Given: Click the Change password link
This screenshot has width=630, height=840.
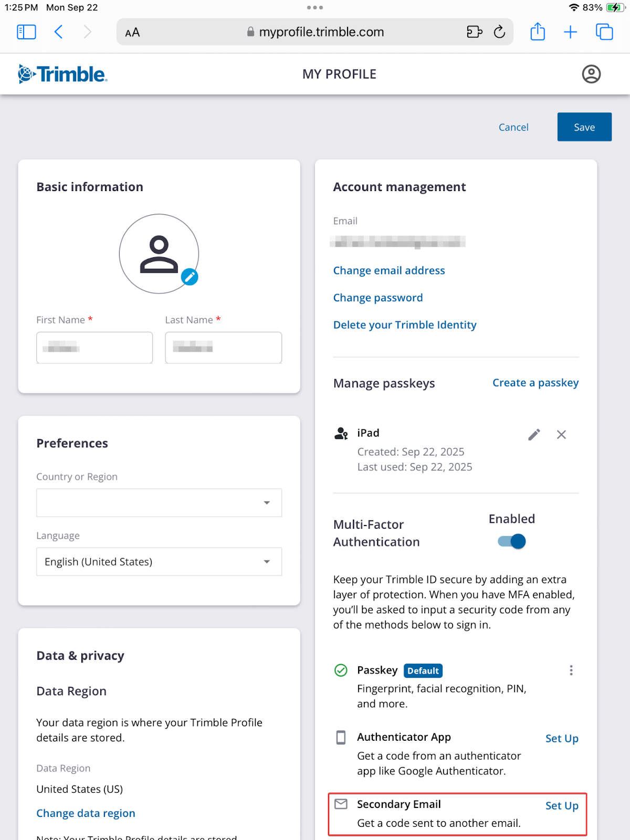Looking at the screenshot, I should [378, 298].
